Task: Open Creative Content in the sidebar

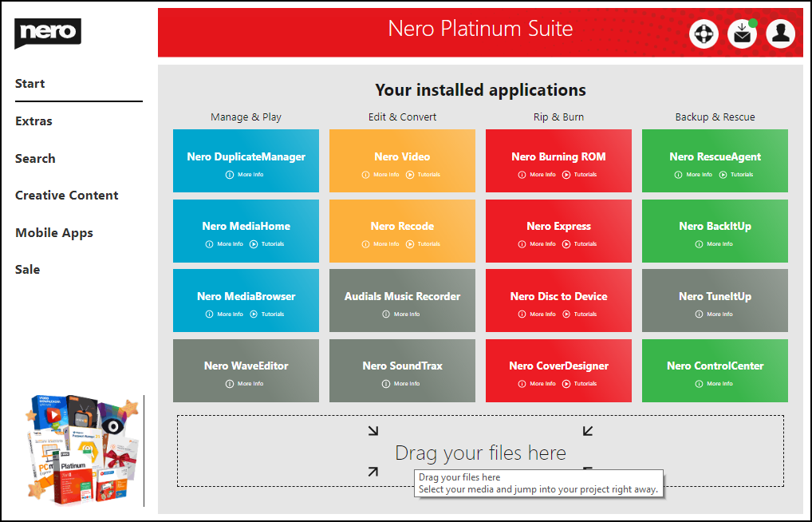Action: point(67,196)
